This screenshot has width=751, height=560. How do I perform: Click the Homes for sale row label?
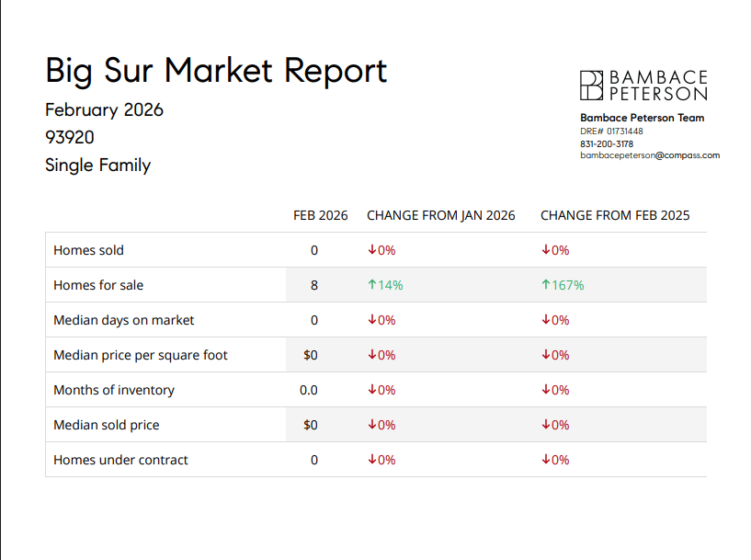[x=98, y=285]
